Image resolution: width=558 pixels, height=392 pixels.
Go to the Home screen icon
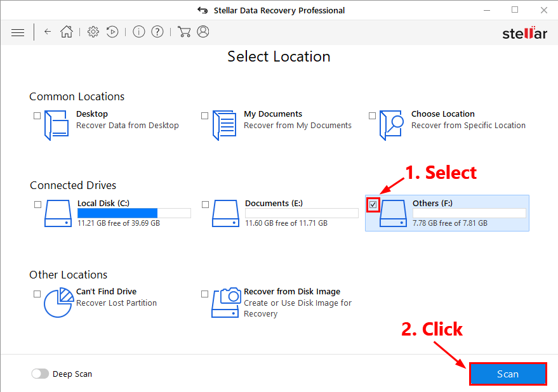point(67,32)
